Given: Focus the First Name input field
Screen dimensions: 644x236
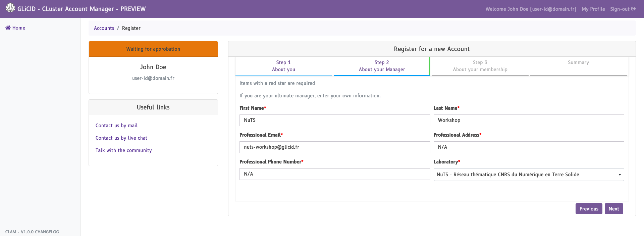Looking at the screenshot, I should pyautogui.click(x=334, y=120).
